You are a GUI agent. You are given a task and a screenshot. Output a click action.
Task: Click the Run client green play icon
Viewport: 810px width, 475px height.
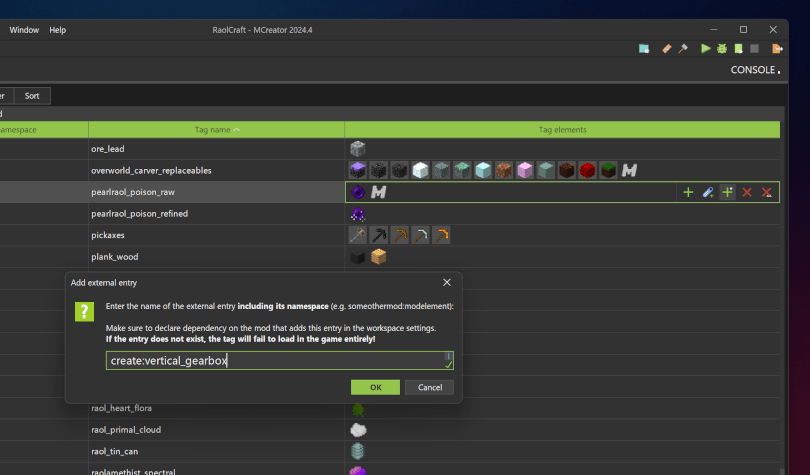(x=705, y=49)
